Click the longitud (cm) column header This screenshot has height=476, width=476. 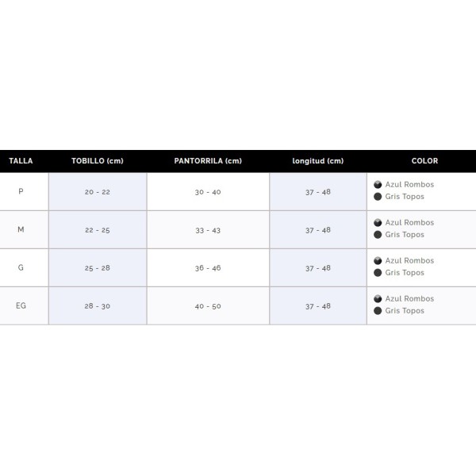click(x=318, y=161)
